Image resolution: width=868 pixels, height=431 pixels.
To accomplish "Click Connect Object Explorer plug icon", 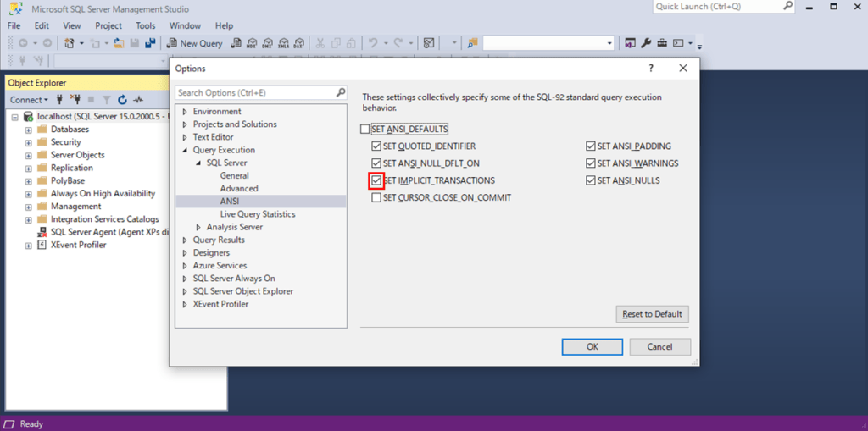I will [x=60, y=100].
